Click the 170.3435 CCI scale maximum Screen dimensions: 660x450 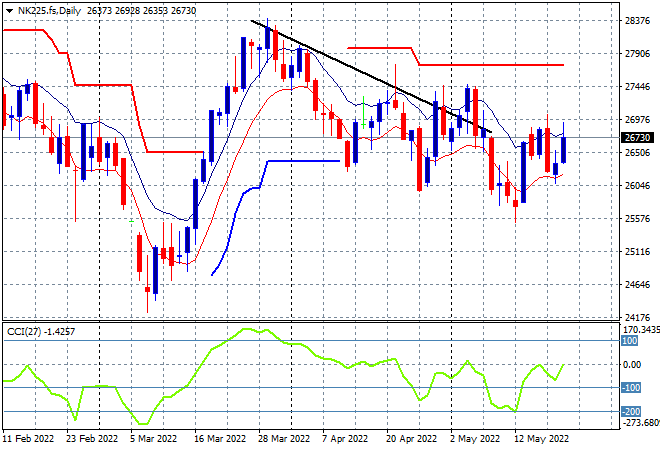(x=641, y=330)
